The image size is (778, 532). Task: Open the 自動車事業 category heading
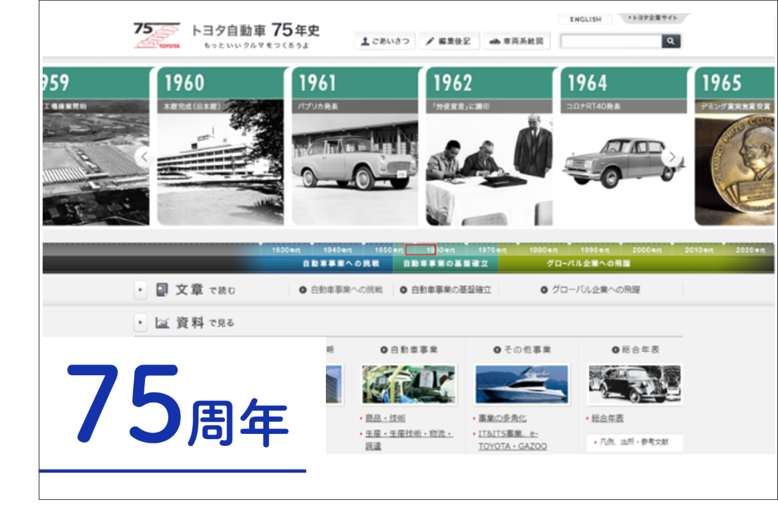tap(409, 350)
